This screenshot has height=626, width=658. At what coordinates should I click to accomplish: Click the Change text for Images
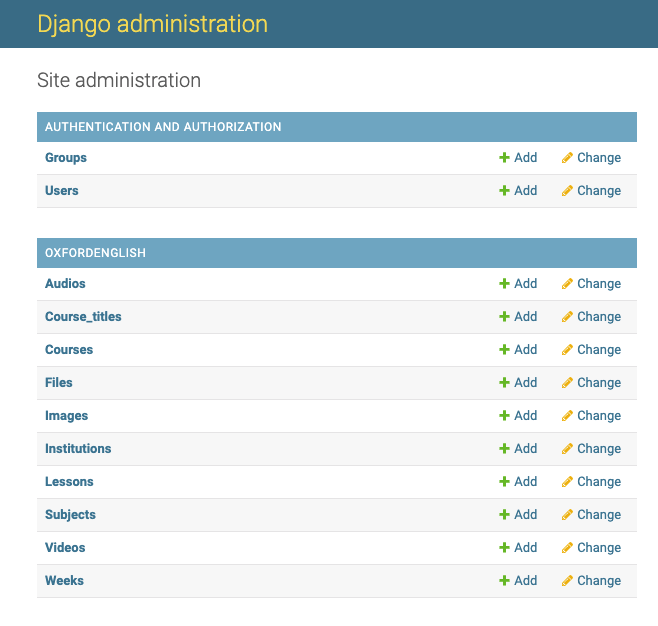(x=599, y=416)
